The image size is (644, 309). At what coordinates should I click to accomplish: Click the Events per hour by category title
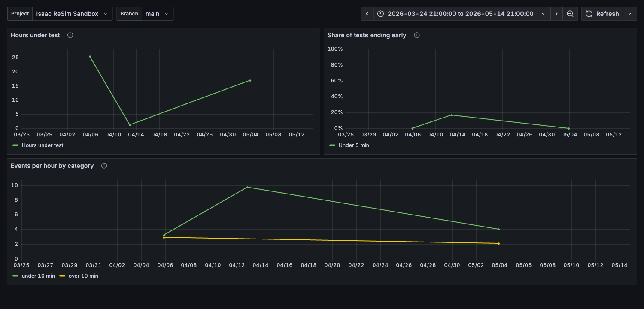pyautogui.click(x=52, y=166)
